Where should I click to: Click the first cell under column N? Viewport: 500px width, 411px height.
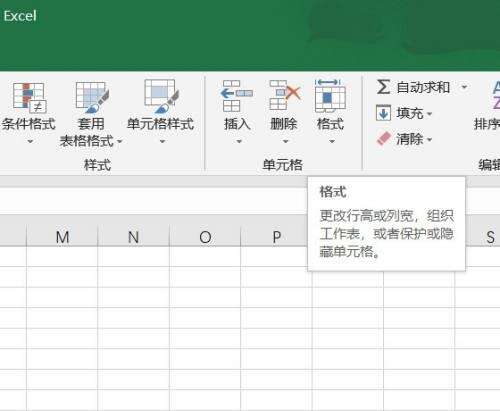tap(134, 256)
